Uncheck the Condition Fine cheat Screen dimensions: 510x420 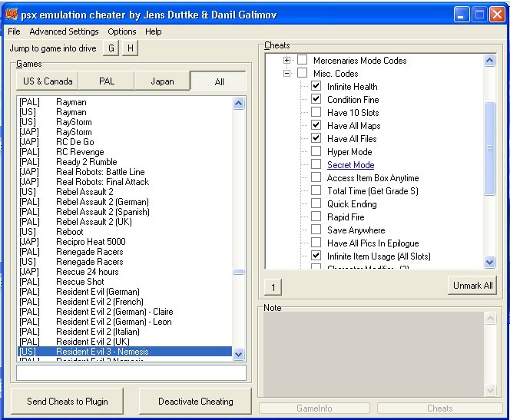(316, 99)
